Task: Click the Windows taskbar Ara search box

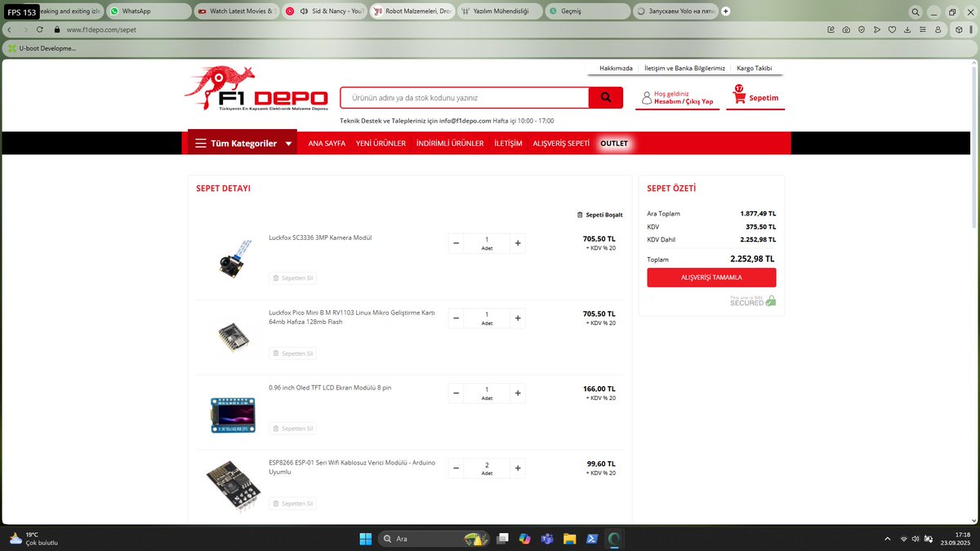Action: pyautogui.click(x=433, y=539)
